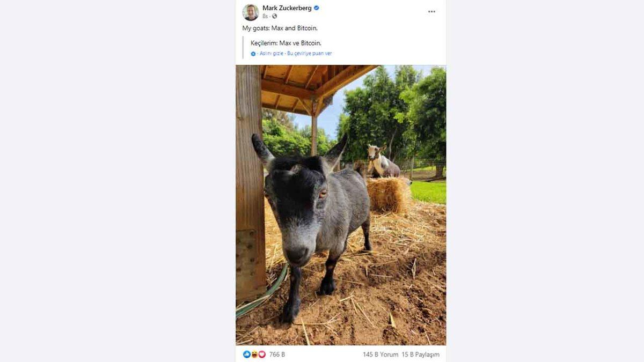Screen dimensions: 644x362
Task: Open the translation settings gear icon
Action: 253,53
